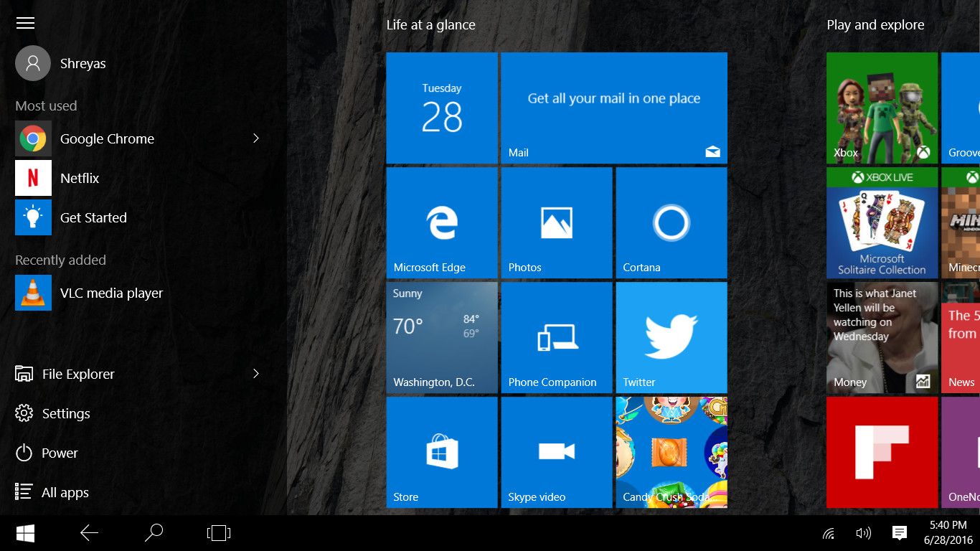Open the Store tile
Viewport: 980px width, 551px height.
click(x=442, y=452)
